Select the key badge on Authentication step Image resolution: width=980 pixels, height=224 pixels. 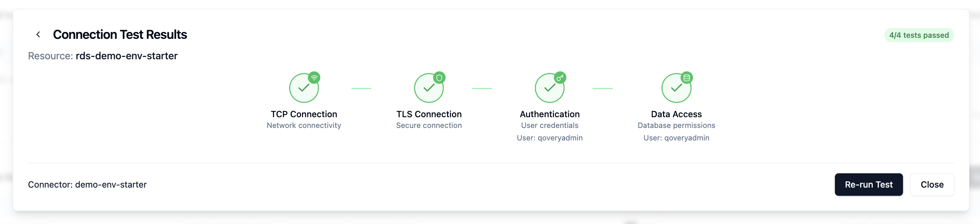(x=560, y=77)
